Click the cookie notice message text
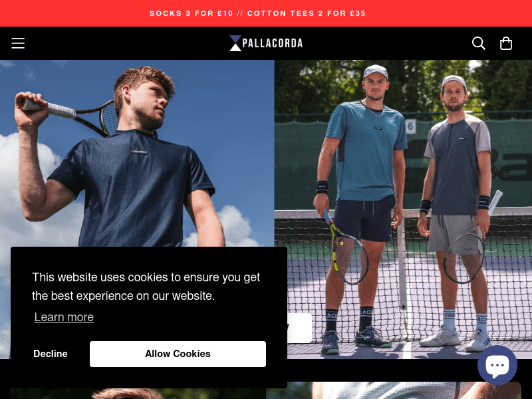Viewport: 532px width, 399px height. point(146,287)
